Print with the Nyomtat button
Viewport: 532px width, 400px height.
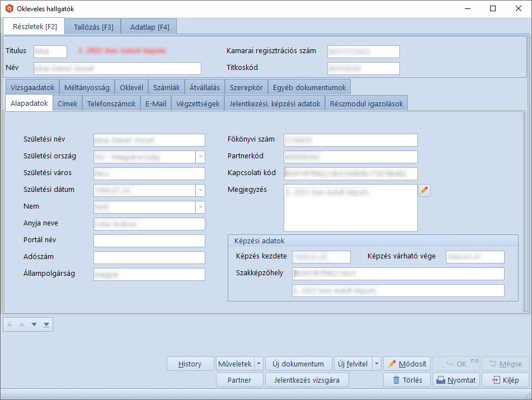[456, 380]
